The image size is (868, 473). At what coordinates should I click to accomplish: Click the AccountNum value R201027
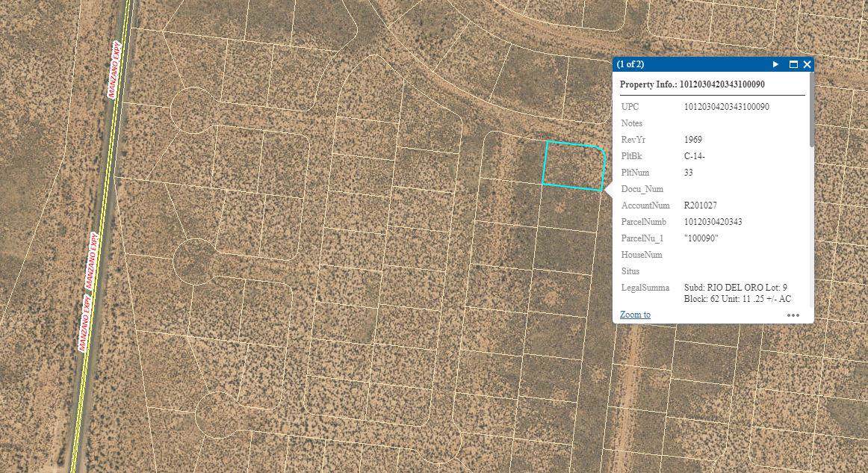coord(700,205)
